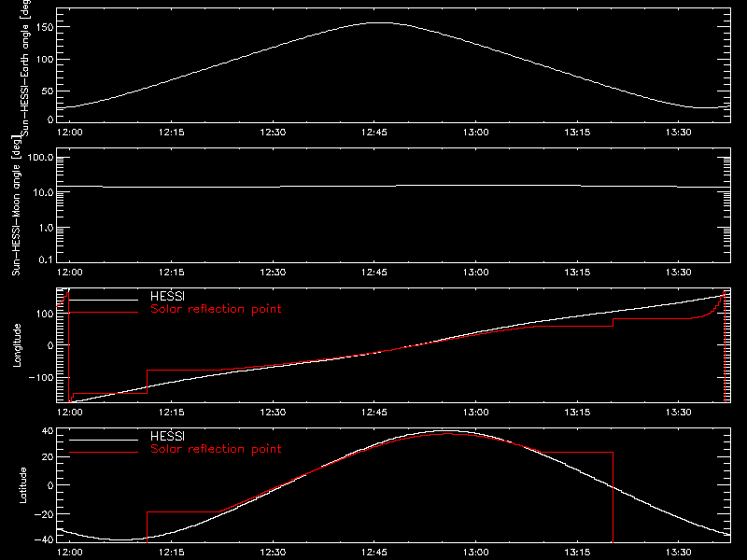747x560 pixels.
Task: Click the 0 tick on Longitude plot
Action: point(51,345)
